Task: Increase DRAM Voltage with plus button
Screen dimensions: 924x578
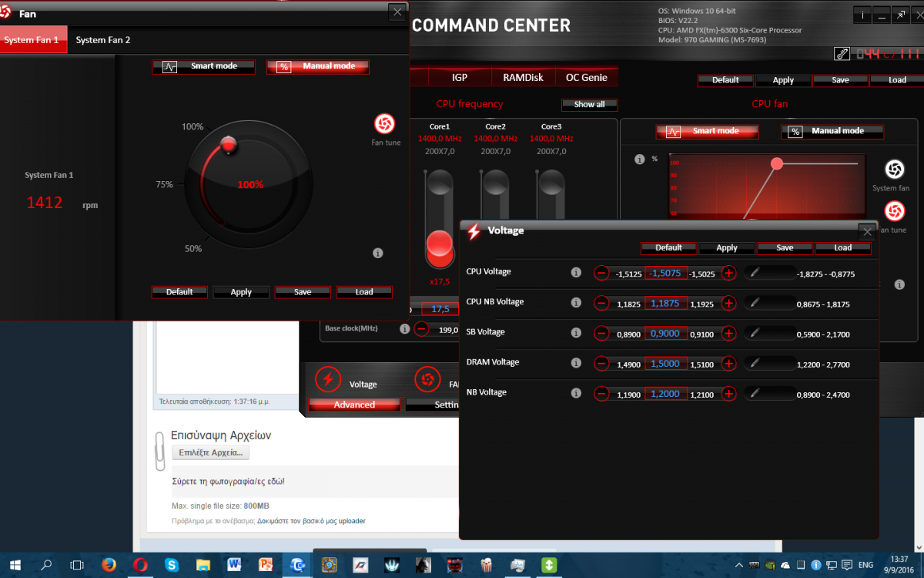Action: (728, 363)
